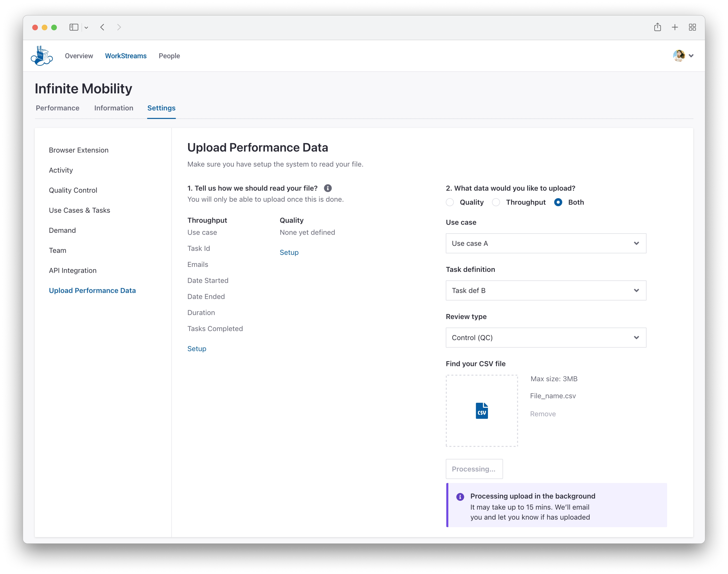Click 'Max size: 3MB' text
Viewport: 728px width, 574px height.
point(554,379)
